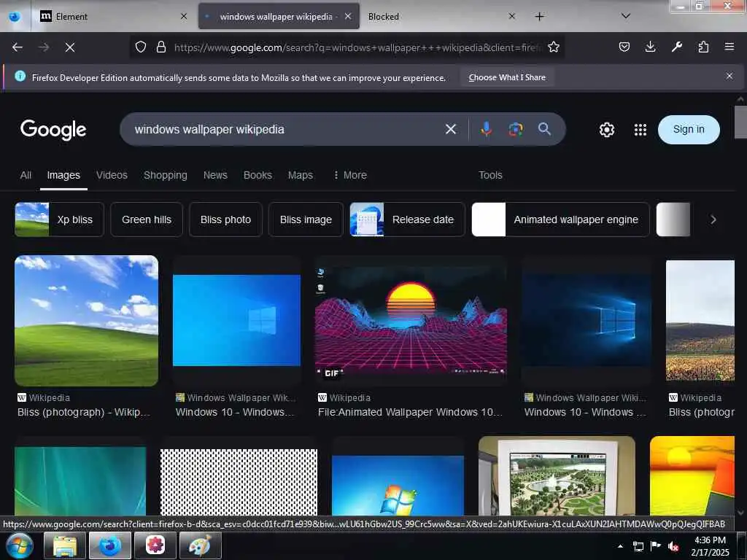This screenshot has width=747, height=560.
Task: Open the Firefox extensions puzzle icon
Action: [x=703, y=47]
